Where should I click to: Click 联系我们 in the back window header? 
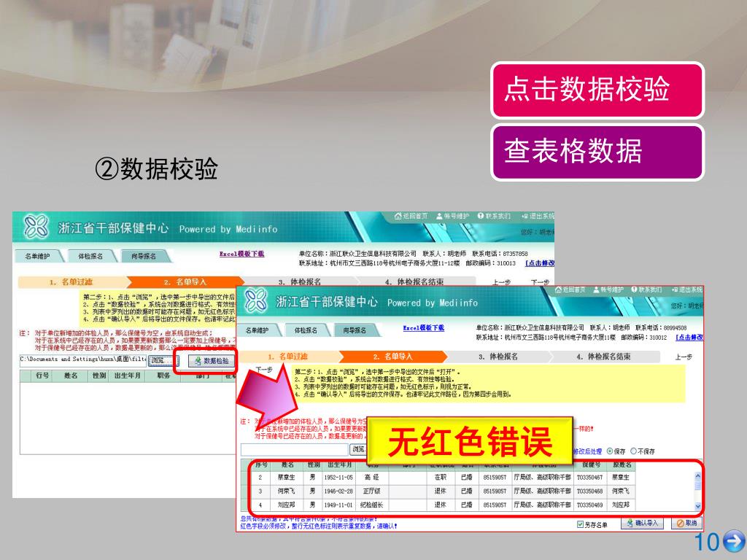[x=494, y=216]
